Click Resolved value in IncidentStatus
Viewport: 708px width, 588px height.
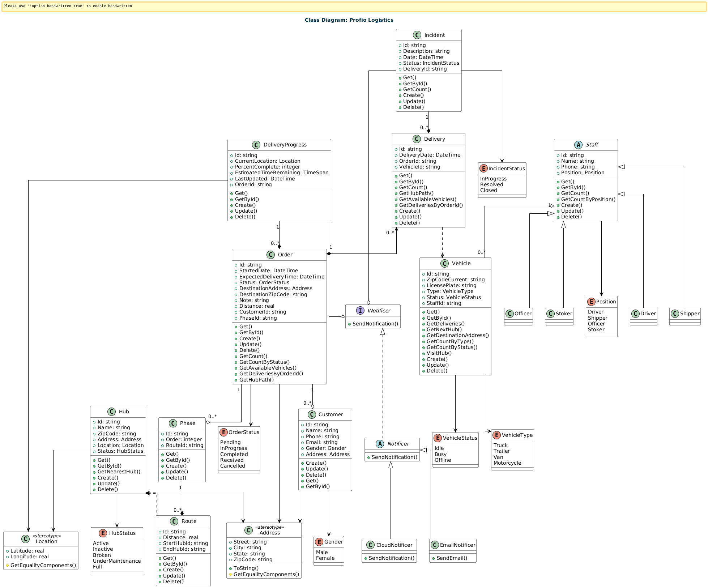click(x=492, y=184)
